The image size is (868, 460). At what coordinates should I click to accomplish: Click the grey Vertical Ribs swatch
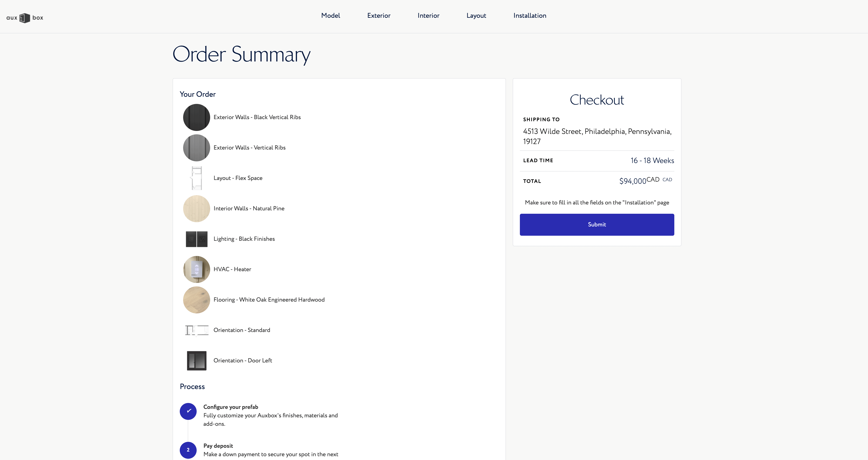pos(196,148)
